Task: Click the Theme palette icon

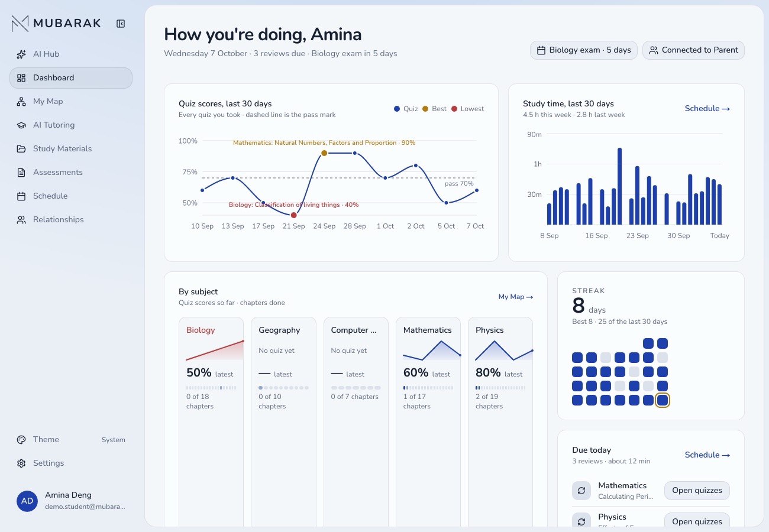Action: coord(21,439)
